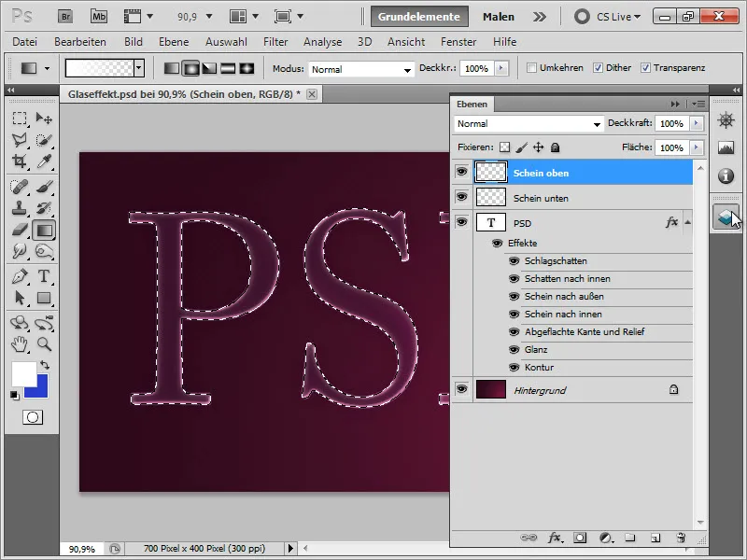Switch to Malen workspace
The image size is (747, 560).
(499, 17)
